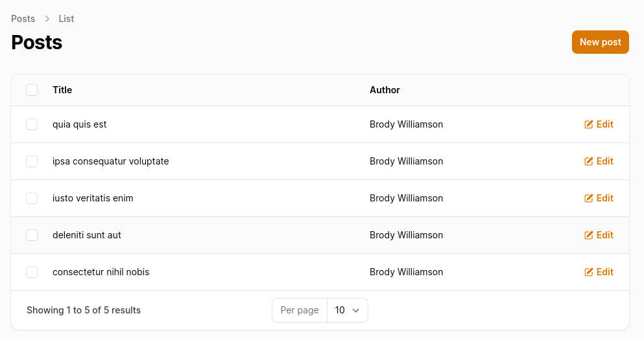Click the edit pencil icon for 'ipsa consequatur voluptate'
The image size is (644, 340).
tap(589, 161)
